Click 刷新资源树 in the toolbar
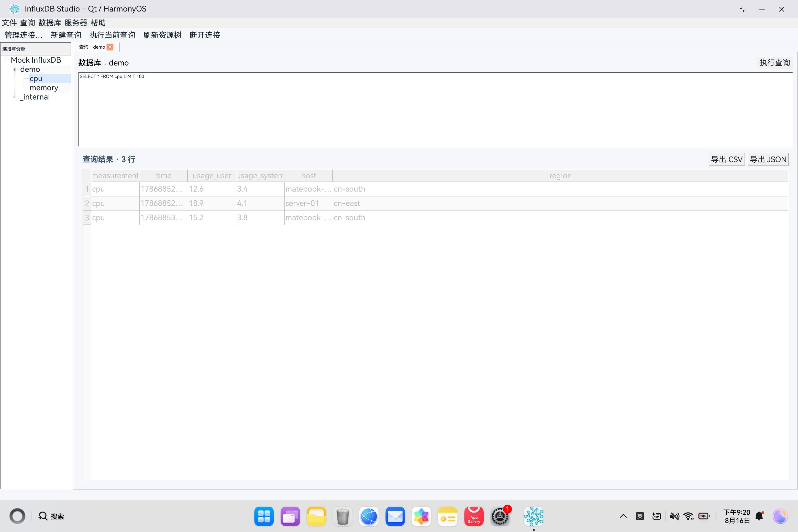This screenshot has width=798, height=532. [162, 35]
